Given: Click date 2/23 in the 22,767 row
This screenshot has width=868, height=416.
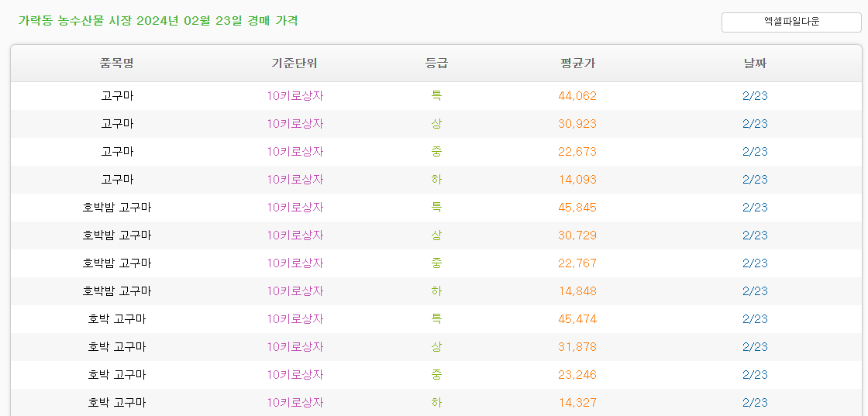Looking at the screenshot, I should [x=755, y=263].
